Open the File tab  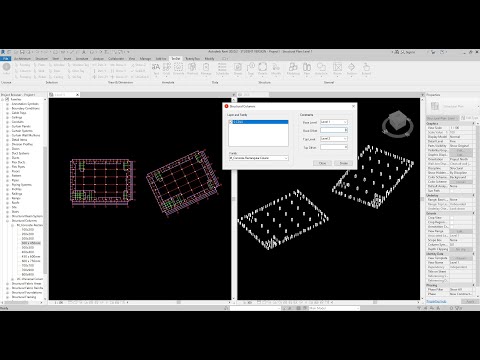[6, 59]
